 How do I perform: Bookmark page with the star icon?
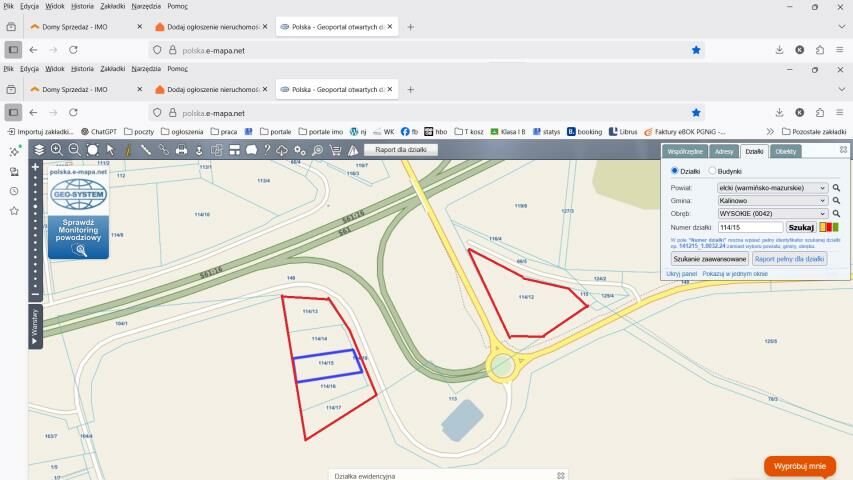(697, 113)
